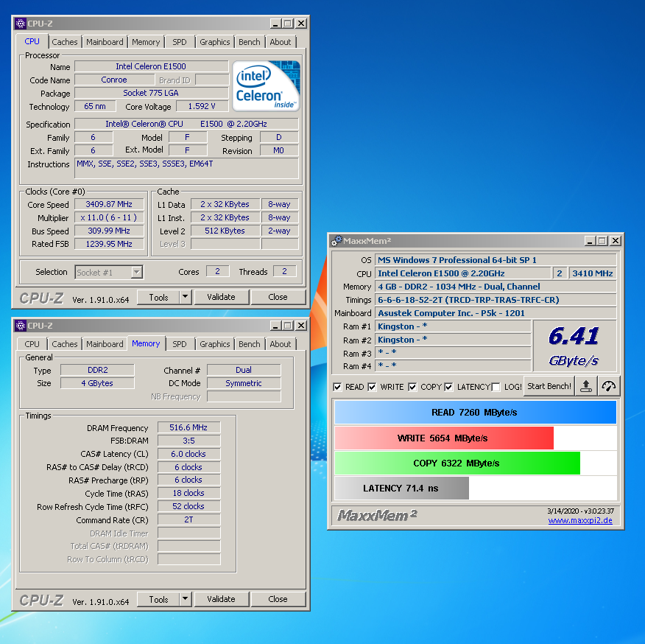The width and height of the screenshot is (645, 644).
Task: Click the Ram #1 Kingston field
Action: tap(453, 326)
